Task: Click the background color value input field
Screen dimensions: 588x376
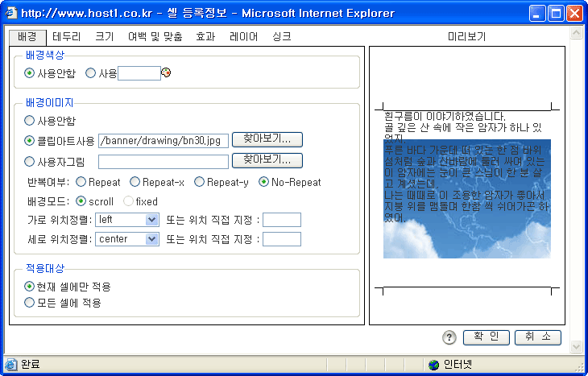Action: tap(139, 73)
